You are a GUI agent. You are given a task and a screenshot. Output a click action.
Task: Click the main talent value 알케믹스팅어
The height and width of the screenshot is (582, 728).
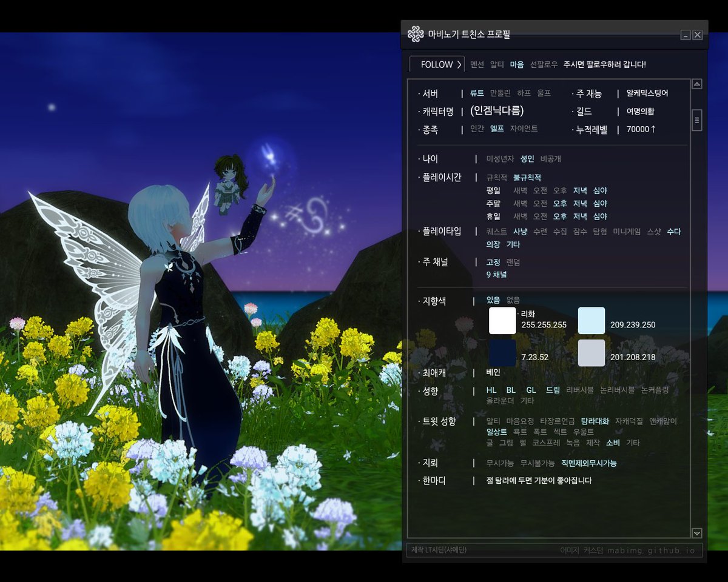click(x=647, y=93)
